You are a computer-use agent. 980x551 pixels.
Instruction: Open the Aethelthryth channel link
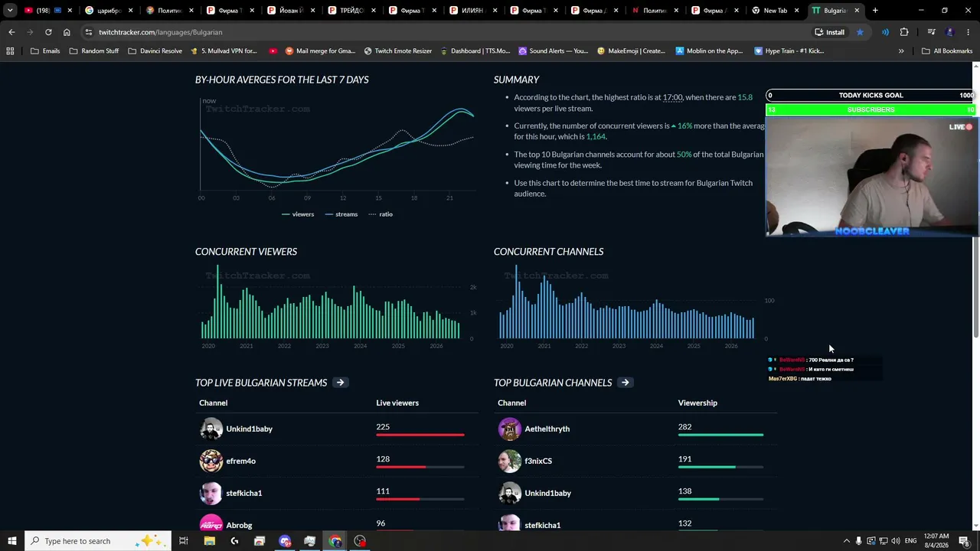(x=547, y=429)
